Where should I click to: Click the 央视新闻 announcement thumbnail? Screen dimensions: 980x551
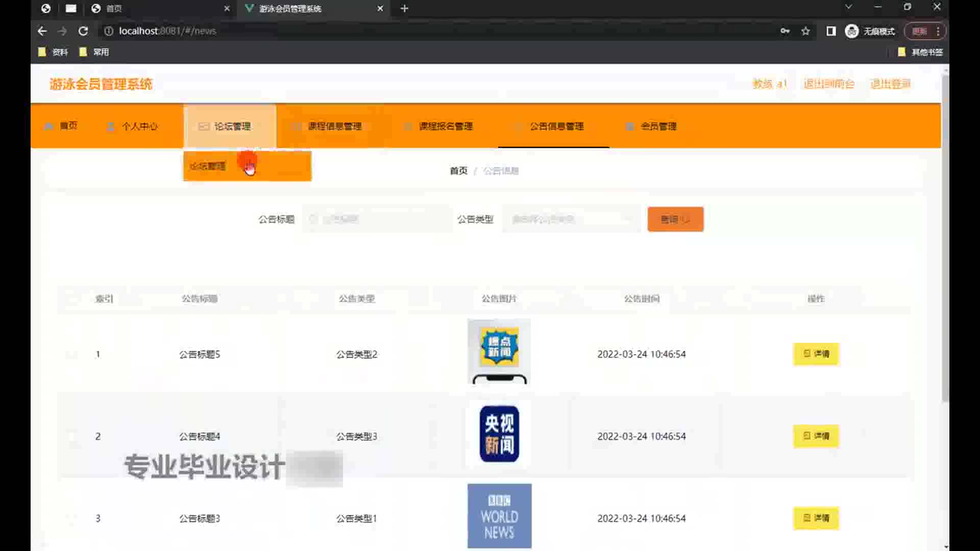pyautogui.click(x=499, y=434)
